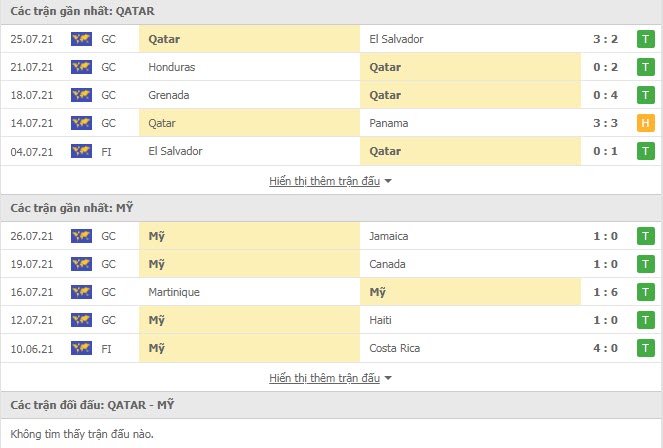Image resolution: width=663 pixels, height=448 pixels.
Task: Click the dropdown arrow beside the Qatar show-more link
Action: (x=388, y=181)
